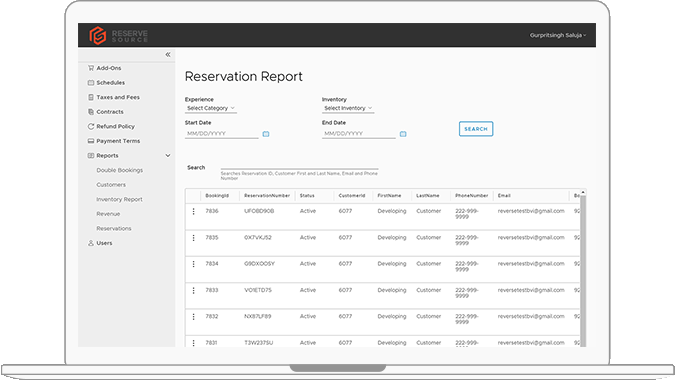Collapse the sidebar with double chevron
Image resolution: width=675 pixels, height=380 pixels.
(168, 55)
